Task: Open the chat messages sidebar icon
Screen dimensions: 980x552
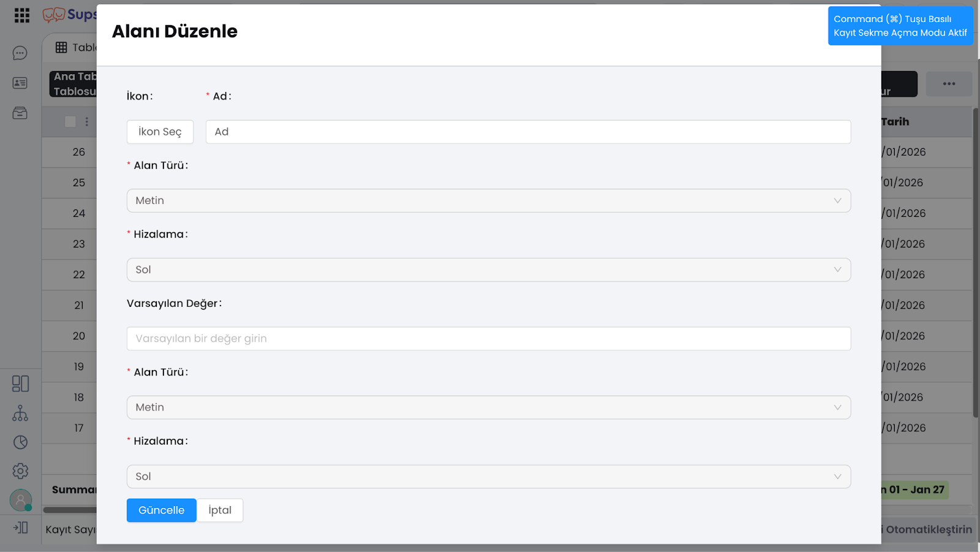Action: pyautogui.click(x=20, y=53)
